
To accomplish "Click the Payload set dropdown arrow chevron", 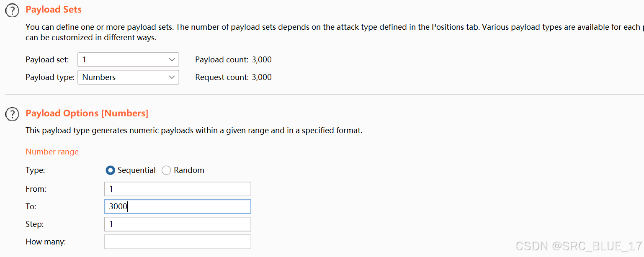I will tap(172, 59).
